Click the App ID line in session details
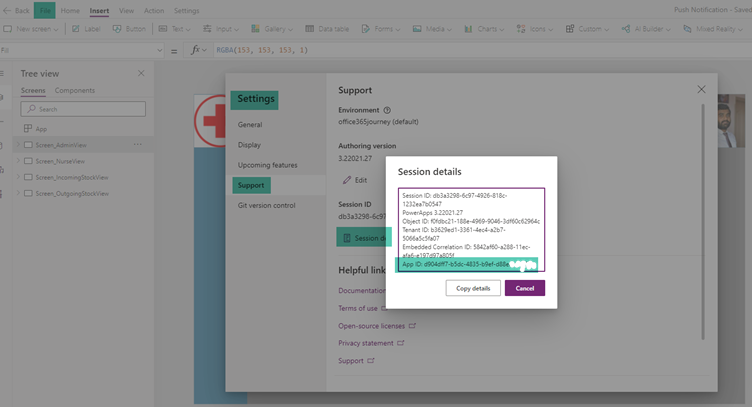752x407 pixels. pyautogui.click(x=468, y=264)
